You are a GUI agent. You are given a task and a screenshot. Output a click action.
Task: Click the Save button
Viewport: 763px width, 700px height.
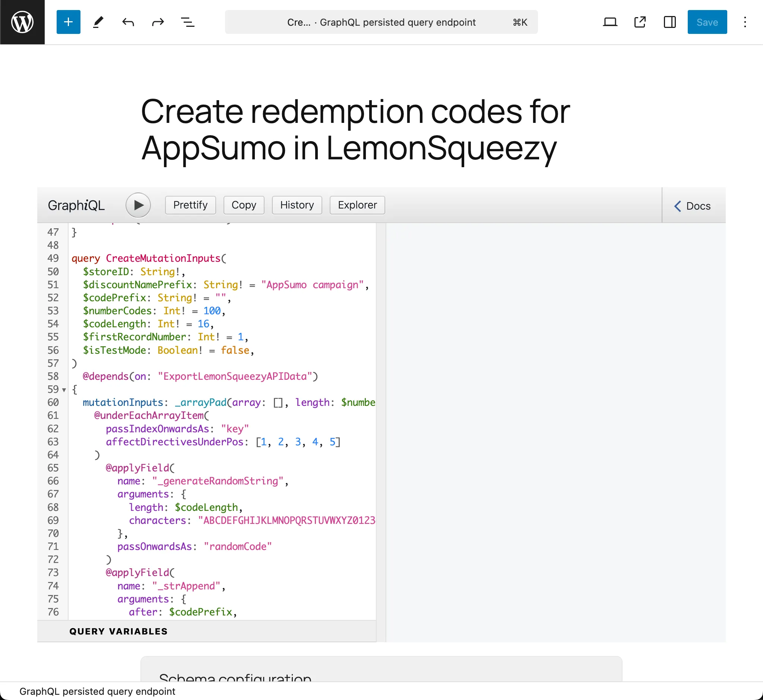(707, 22)
